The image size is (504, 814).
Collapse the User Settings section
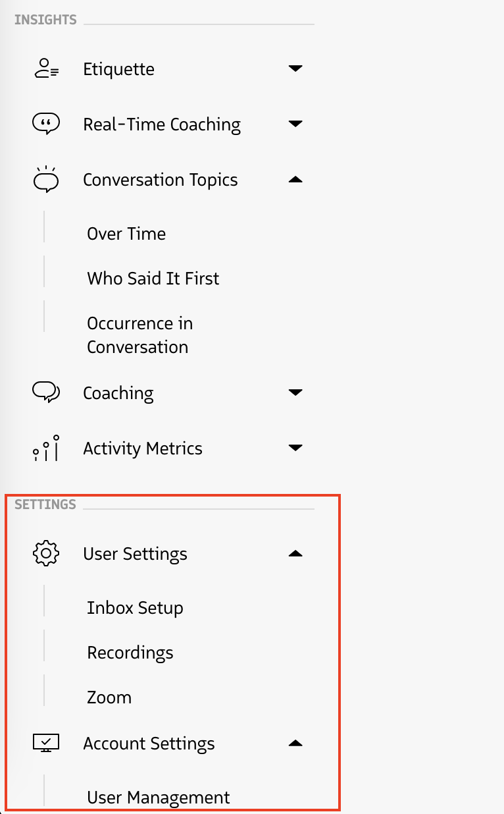point(295,553)
